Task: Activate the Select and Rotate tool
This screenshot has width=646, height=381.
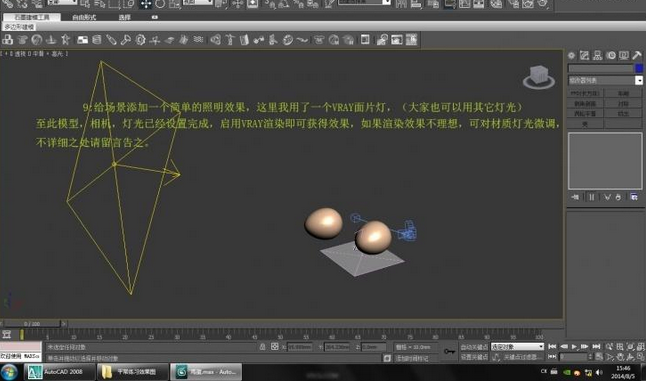Action: (x=160, y=4)
